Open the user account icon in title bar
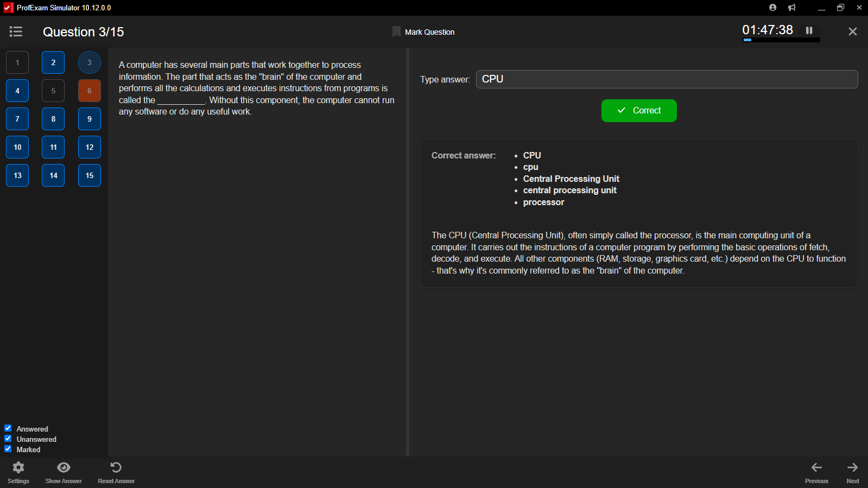Image resolution: width=868 pixels, height=488 pixels. (x=772, y=8)
